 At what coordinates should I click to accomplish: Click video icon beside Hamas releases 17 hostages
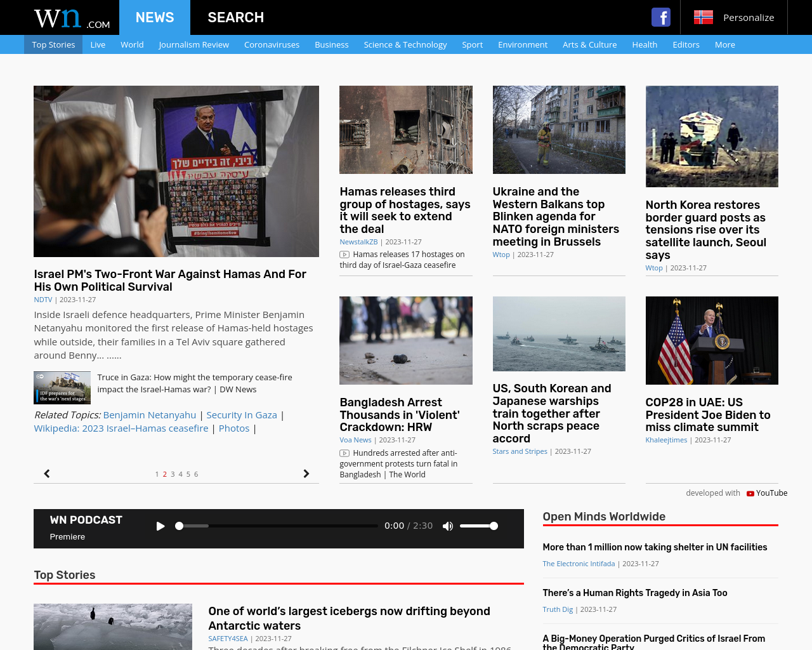pyautogui.click(x=344, y=255)
